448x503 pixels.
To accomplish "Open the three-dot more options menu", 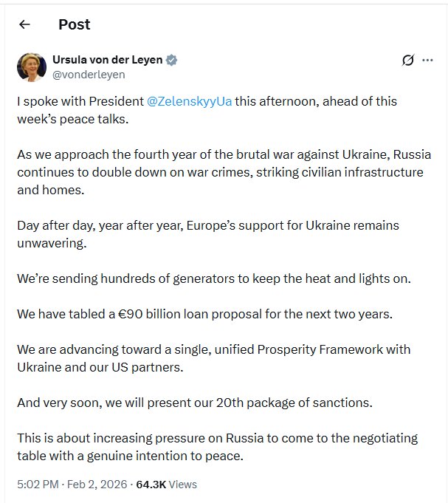I will point(427,61).
